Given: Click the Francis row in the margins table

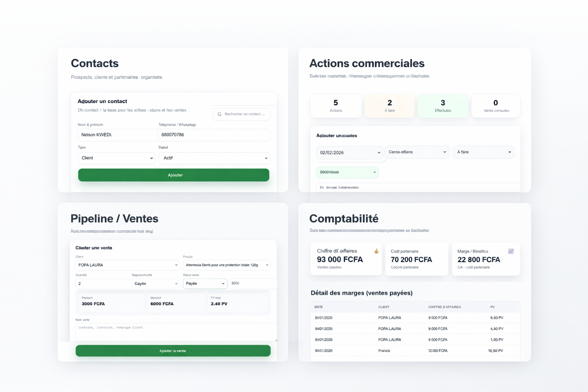Looking at the screenshot, I should tap(415, 350).
